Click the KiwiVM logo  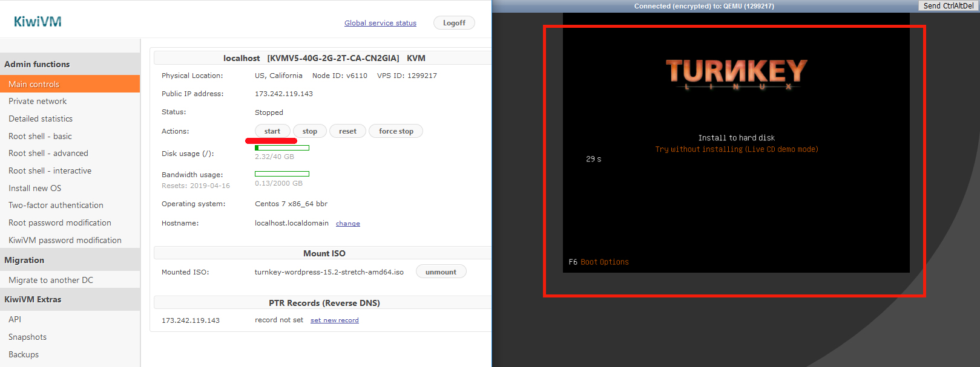pyautogui.click(x=38, y=22)
